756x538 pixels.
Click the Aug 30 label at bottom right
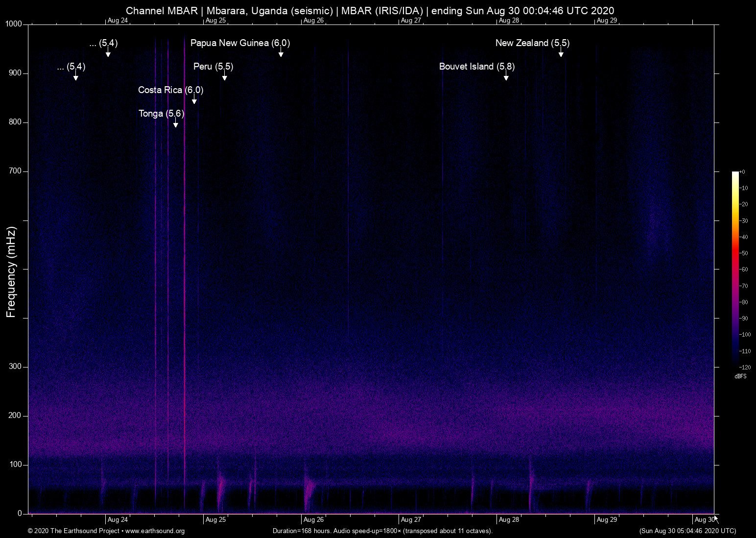[x=704, y=519]
